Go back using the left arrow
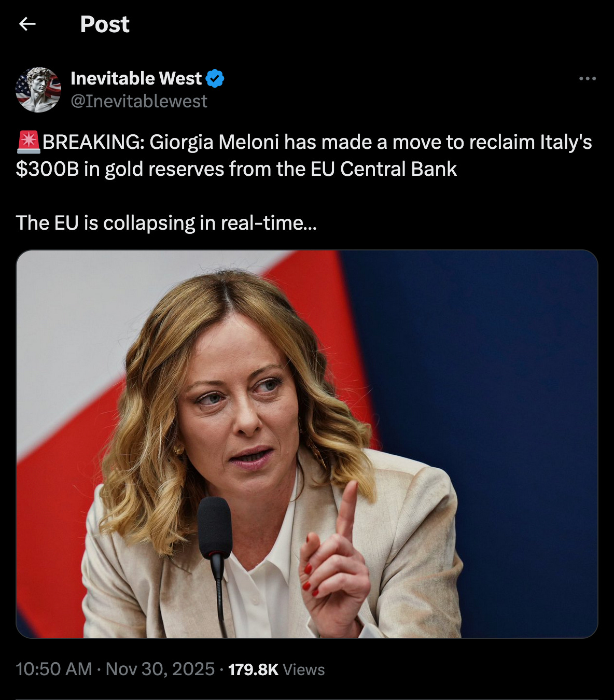 tap(27, 24)
